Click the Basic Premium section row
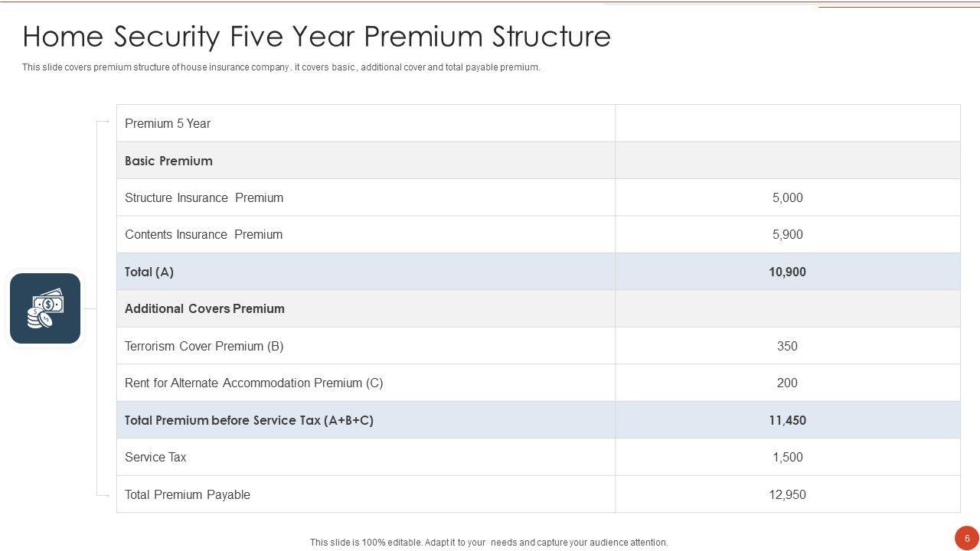The image size is (980, 551). point(168,161)
